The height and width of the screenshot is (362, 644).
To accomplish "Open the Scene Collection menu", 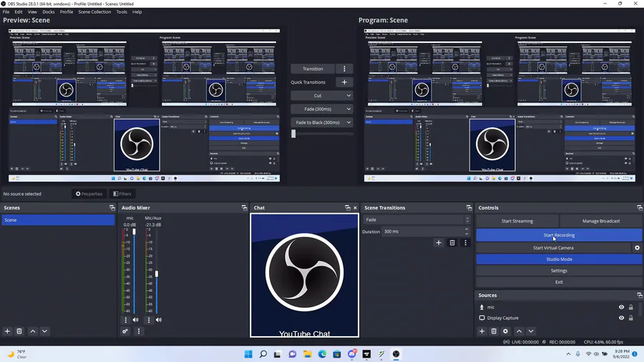I will pos(94,12).
